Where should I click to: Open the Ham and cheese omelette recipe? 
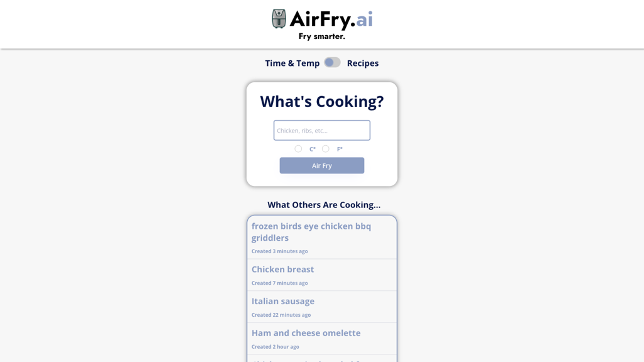click(306, 333)
